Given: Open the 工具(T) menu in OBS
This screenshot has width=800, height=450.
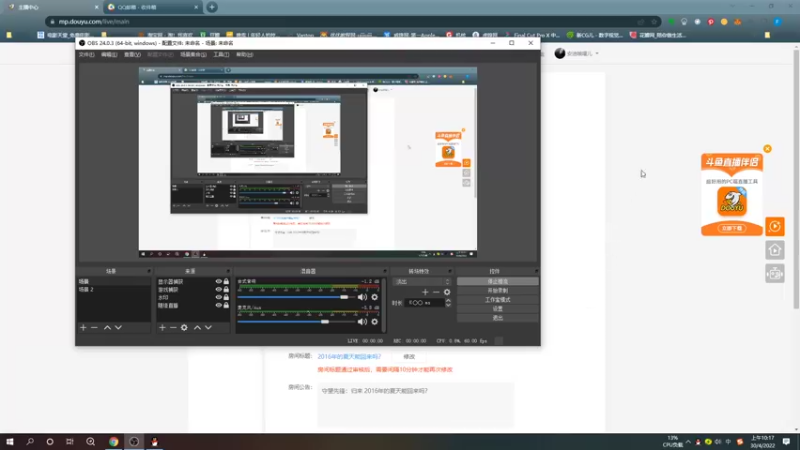Looking at the screenshot, I should [221, 55].
